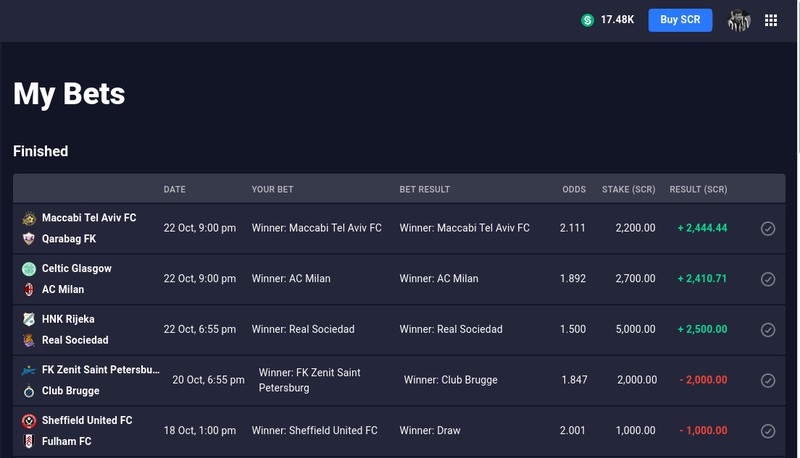
Task: Open the apps grid menu icon
Action: tap(771, 20)
